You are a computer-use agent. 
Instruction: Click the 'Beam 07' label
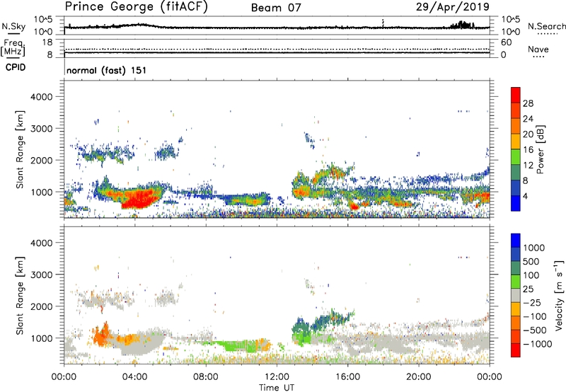click(x=276, y=8)
